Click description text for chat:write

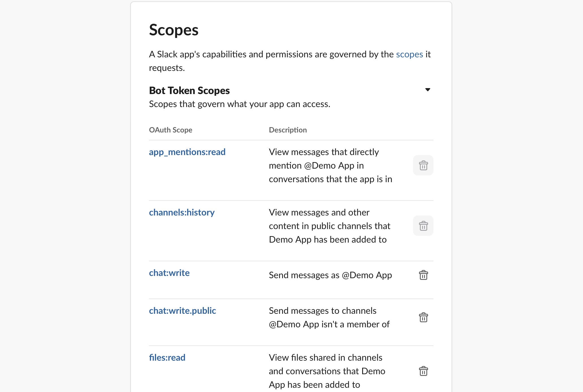(x=330, y=275)
